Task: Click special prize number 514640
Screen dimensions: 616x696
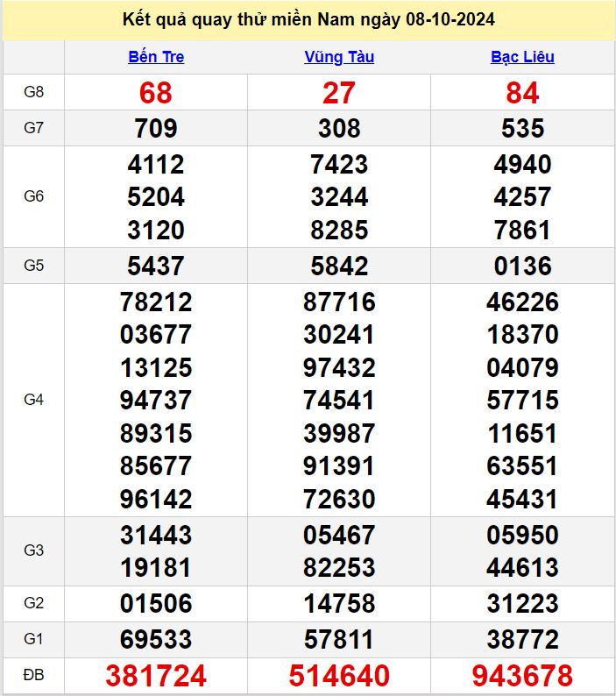Action: [339, 676]
